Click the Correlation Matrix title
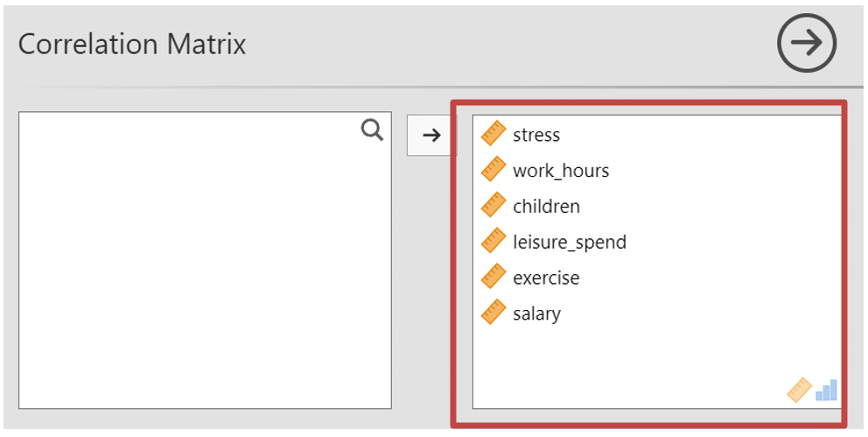This screenshot has width=868, height=437. [x=132, y=45]
